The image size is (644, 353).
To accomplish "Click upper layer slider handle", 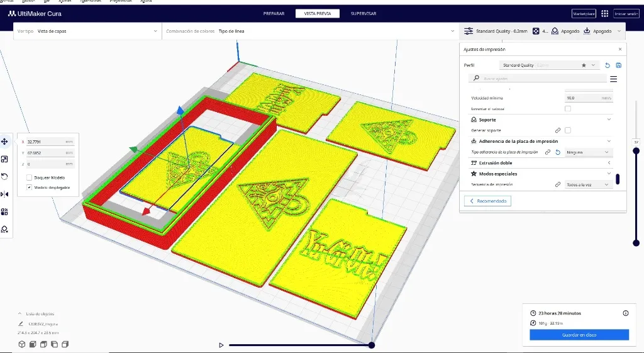I will [636, 151].
